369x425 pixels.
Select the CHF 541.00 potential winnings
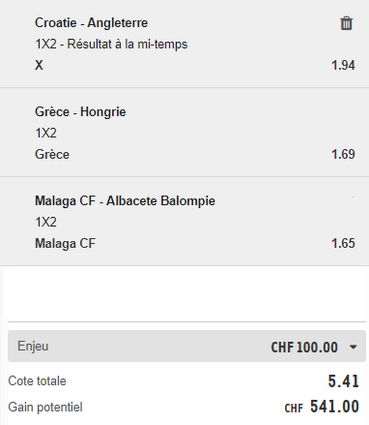(322, 407)
